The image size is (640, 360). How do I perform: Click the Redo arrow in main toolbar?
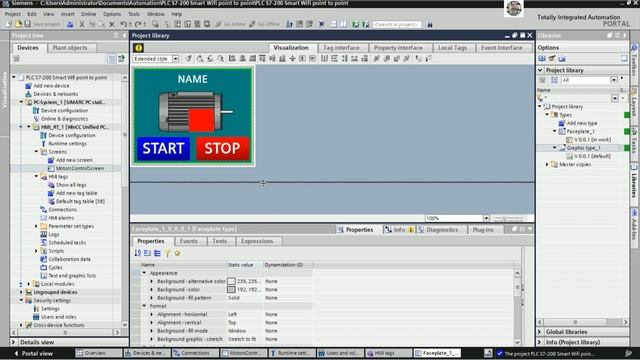pos(138,24)
